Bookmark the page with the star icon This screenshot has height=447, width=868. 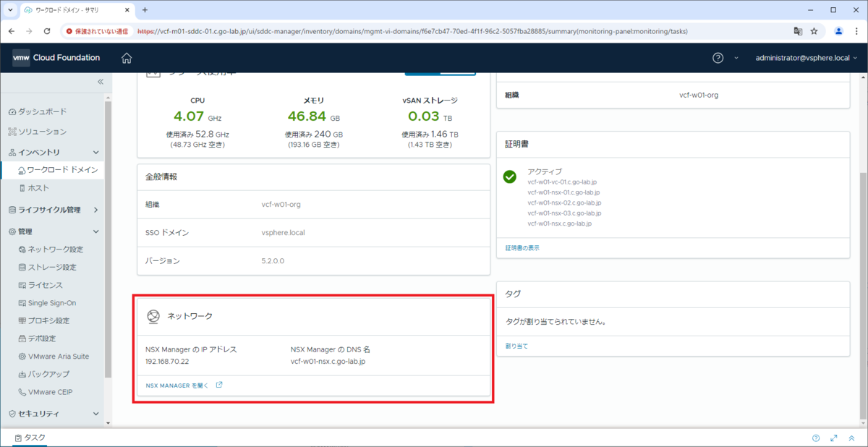coord(814,32)
